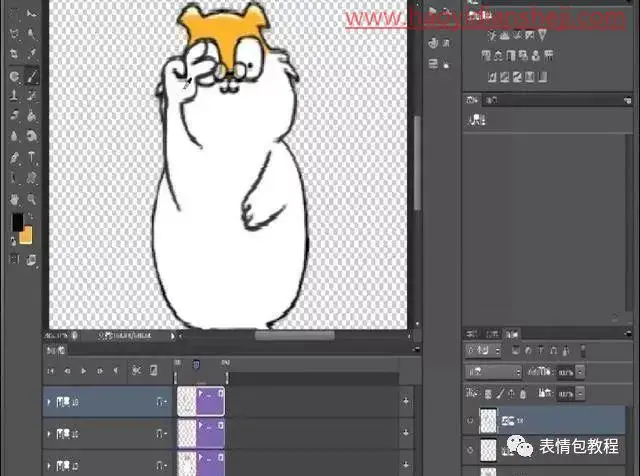The width and height of the screenshot is (640, 476).
Task: Open the Timeline panel tab
Action: (56, 350)
